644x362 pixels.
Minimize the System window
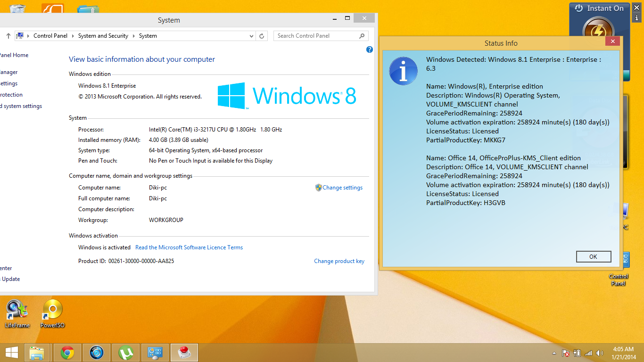click(335, 18)
